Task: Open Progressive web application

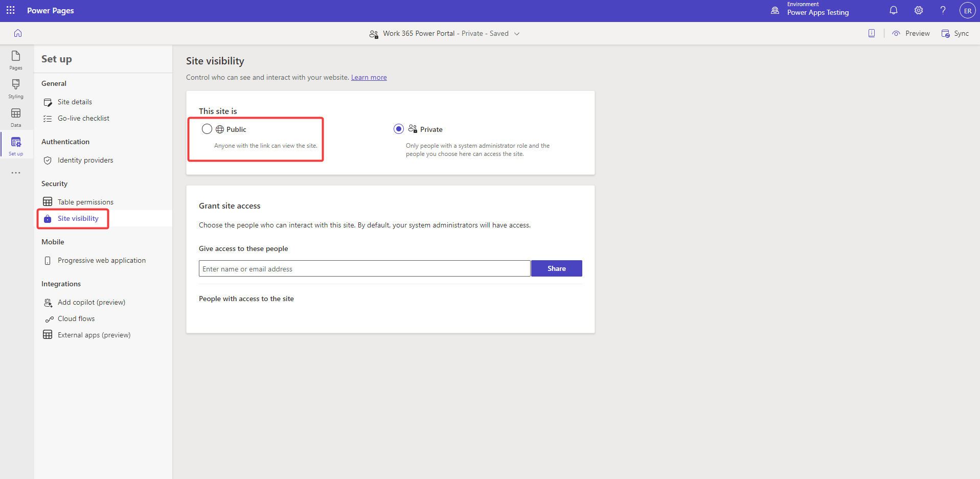Action: (102, 261)
